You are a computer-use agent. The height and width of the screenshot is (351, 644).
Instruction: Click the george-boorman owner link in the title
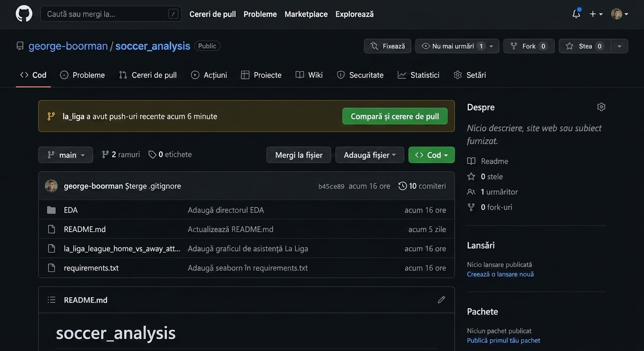click(x=68, y=46)
